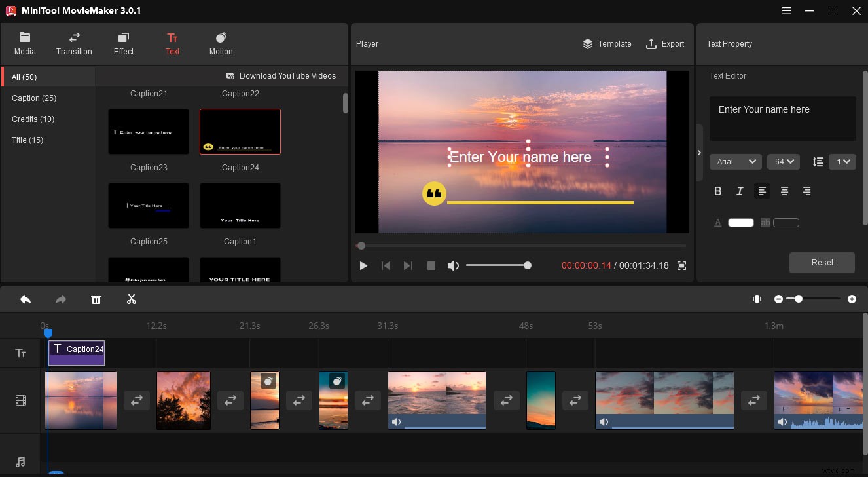Click the white text color swatch
868x477 pixels.
click(x=740, y=222)
